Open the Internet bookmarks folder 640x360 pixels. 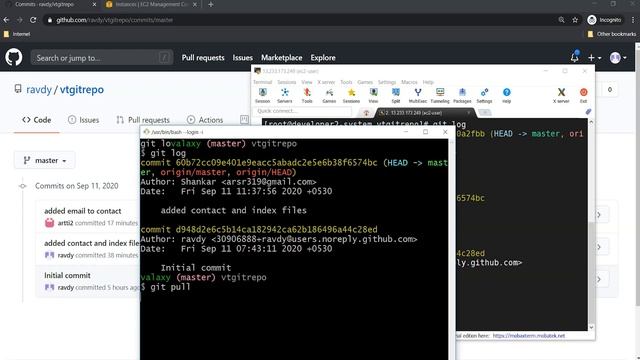point(17,34)
